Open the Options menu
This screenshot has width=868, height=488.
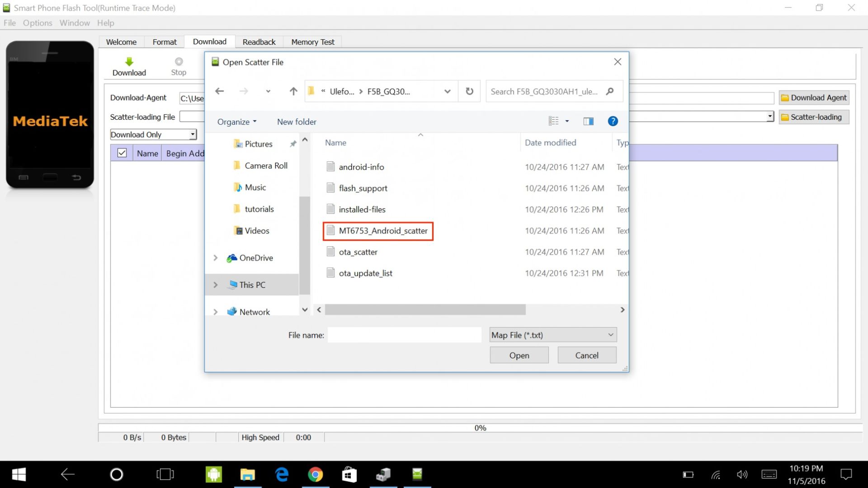click(x=38, y=23)
